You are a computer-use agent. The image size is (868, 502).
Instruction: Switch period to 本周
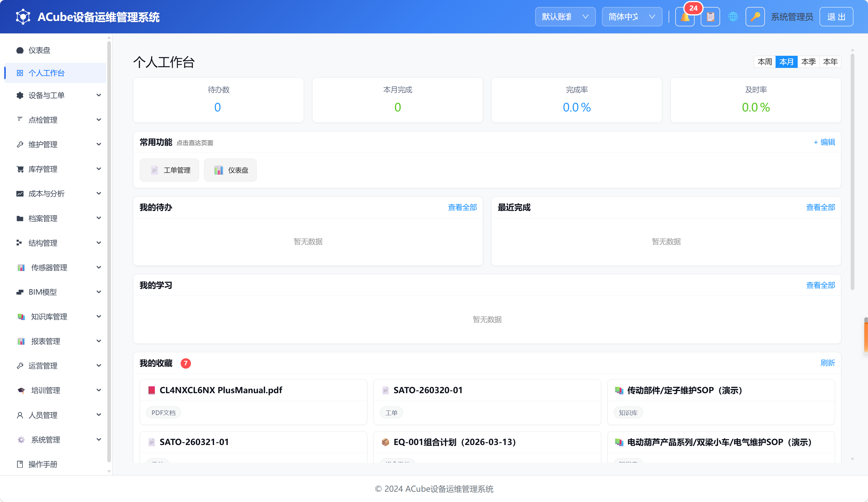pyautogui.click(x=765, y=62)
